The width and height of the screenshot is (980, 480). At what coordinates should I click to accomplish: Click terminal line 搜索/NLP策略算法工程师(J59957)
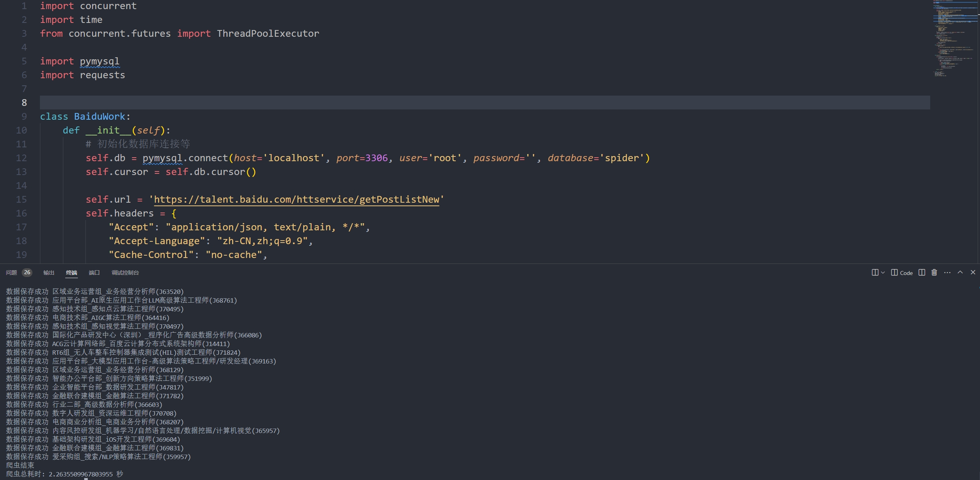point(98,457)
